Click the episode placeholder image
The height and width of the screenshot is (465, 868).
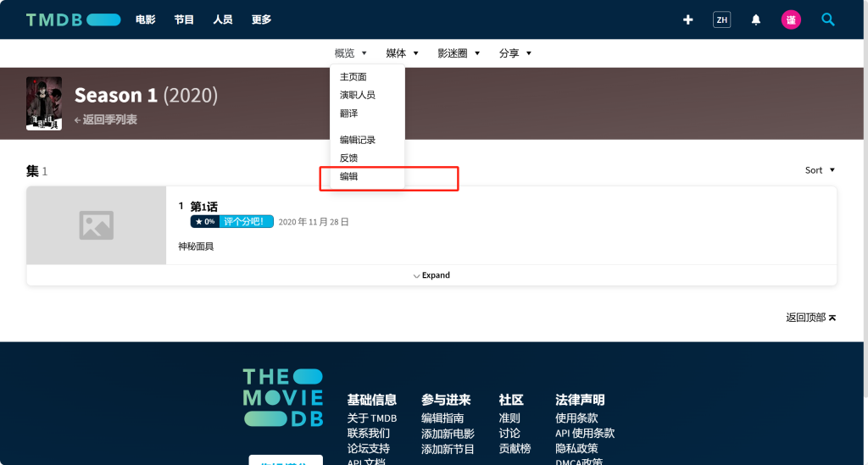(97, 225)
